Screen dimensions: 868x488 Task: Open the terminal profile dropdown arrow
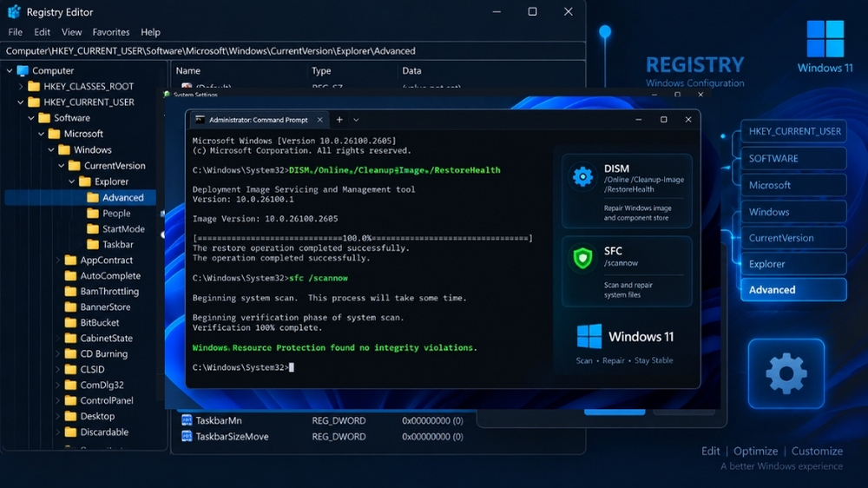(356, 120)
